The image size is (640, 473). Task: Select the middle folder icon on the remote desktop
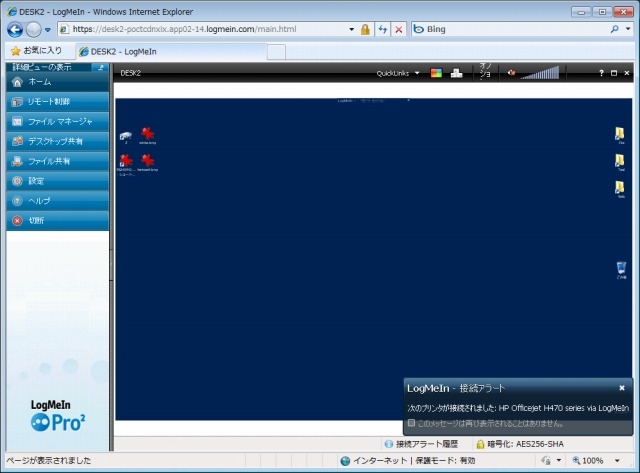tap(620, 162)
